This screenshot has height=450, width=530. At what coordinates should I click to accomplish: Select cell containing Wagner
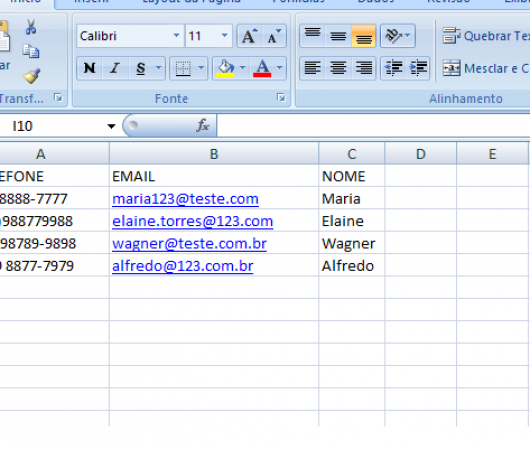[352, 243]
